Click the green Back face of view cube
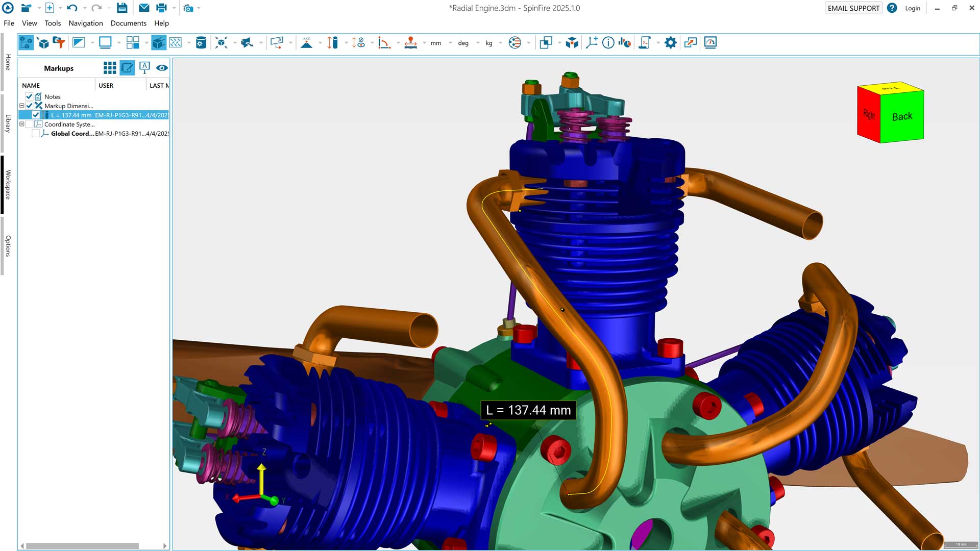 (902, 117)
